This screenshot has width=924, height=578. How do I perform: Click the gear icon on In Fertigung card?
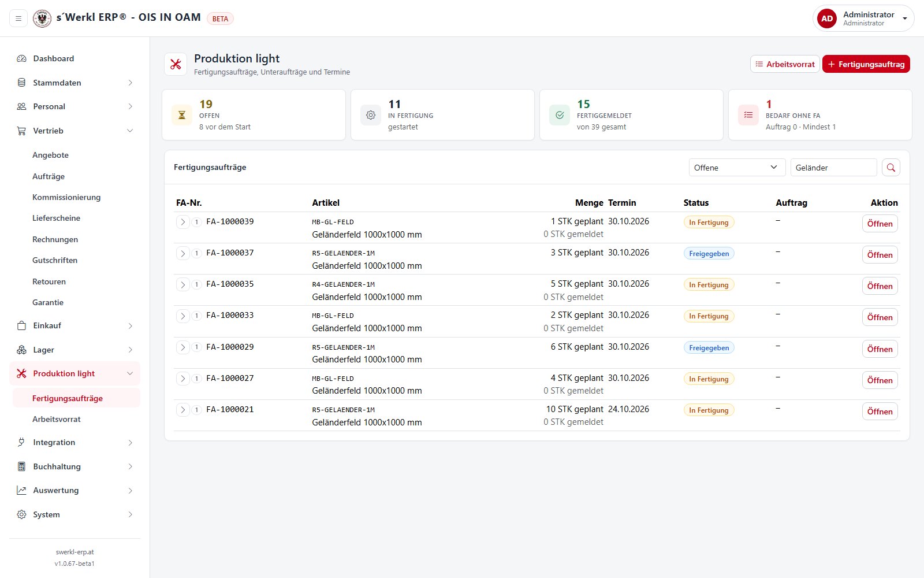pos(371,115)
